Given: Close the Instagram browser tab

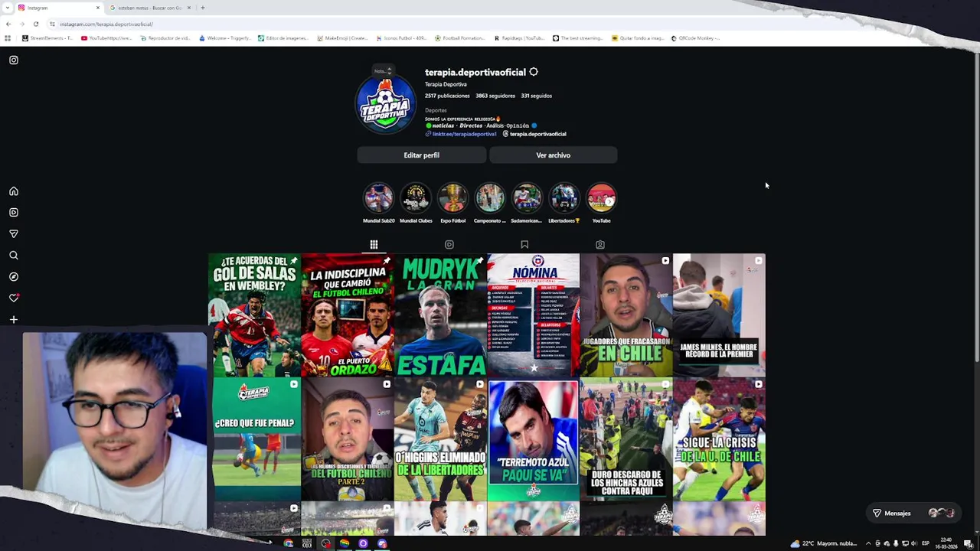Looking at the screenshot, I should (98, 8).
